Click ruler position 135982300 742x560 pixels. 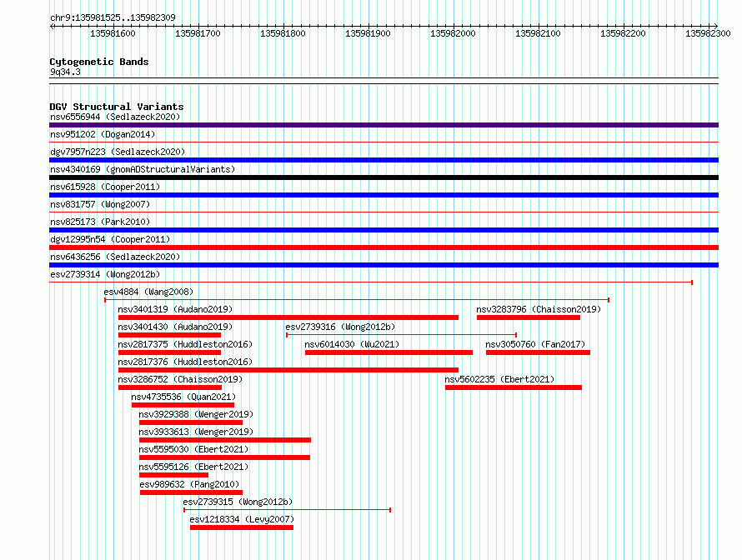(708, 33)
